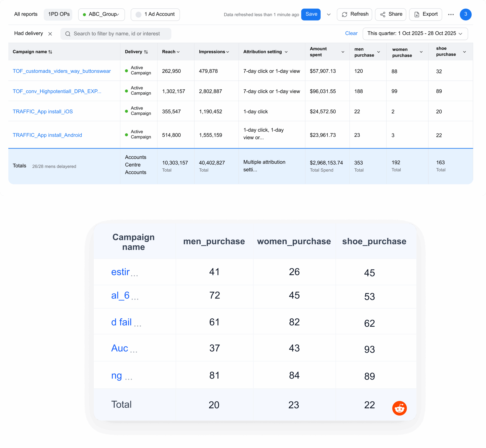Image resolution: width=486 pixels, height=448 pixels.
Task: Click the blue Save button
Action: pyautogui.click(x=311, y=14)
